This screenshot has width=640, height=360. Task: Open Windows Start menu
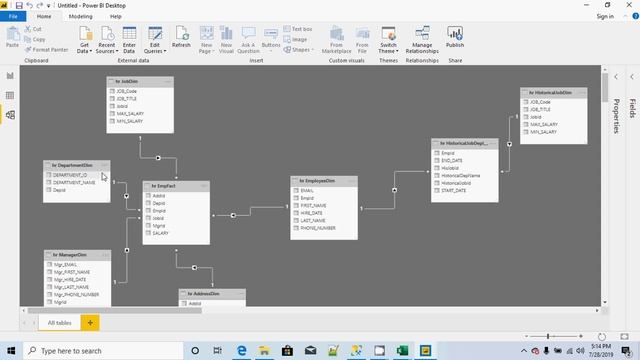(x=11, y=351)
